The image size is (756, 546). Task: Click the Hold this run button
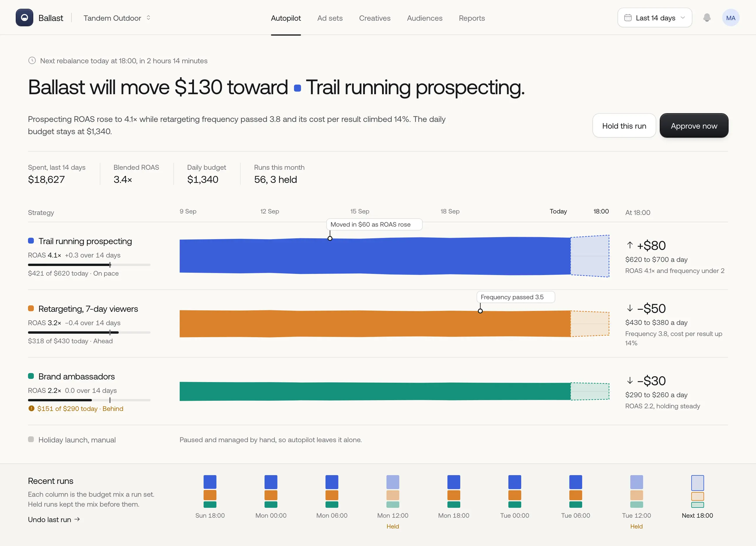[x=624, y=126]
